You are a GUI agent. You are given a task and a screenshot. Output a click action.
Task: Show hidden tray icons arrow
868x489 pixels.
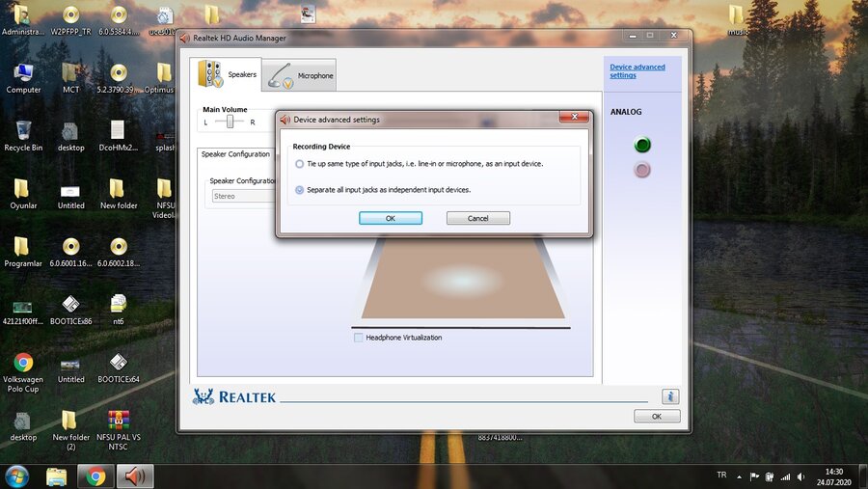tap(739, 476)
